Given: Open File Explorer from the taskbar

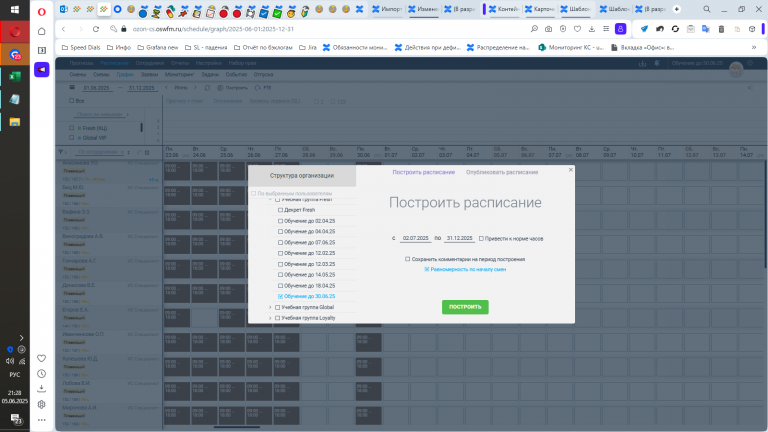Looking at the screenshot, I should coord(15,122).
